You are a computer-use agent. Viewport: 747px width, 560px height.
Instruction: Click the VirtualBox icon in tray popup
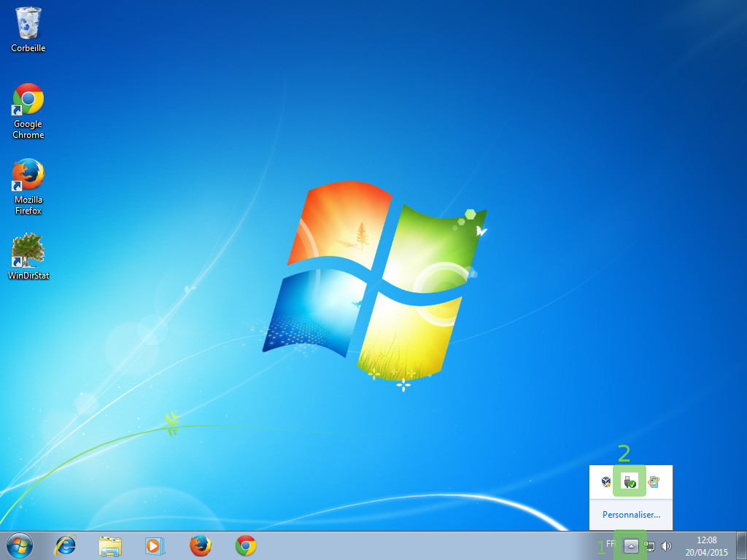click(606, 481)
